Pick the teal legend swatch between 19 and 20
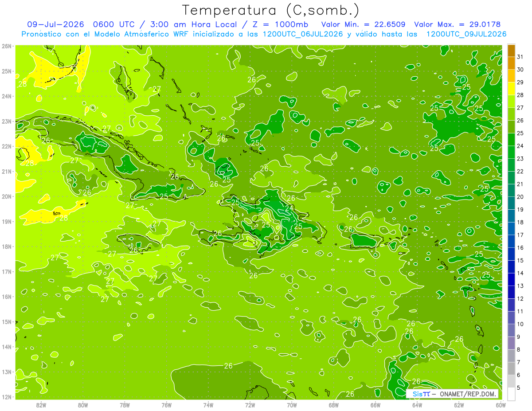Image resolution: width=532 pixels, height=411 pixels. click(x=511, y=203)
